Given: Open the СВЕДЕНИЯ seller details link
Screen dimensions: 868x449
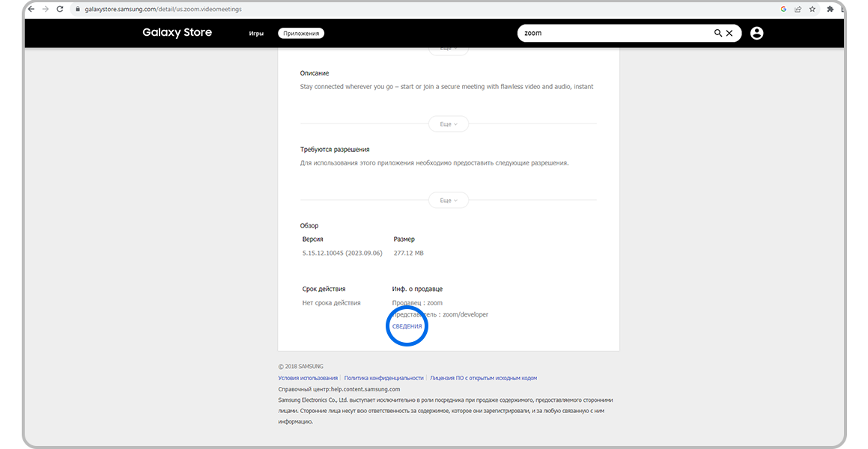Looking at the screenshot, I should pos(407,326).
